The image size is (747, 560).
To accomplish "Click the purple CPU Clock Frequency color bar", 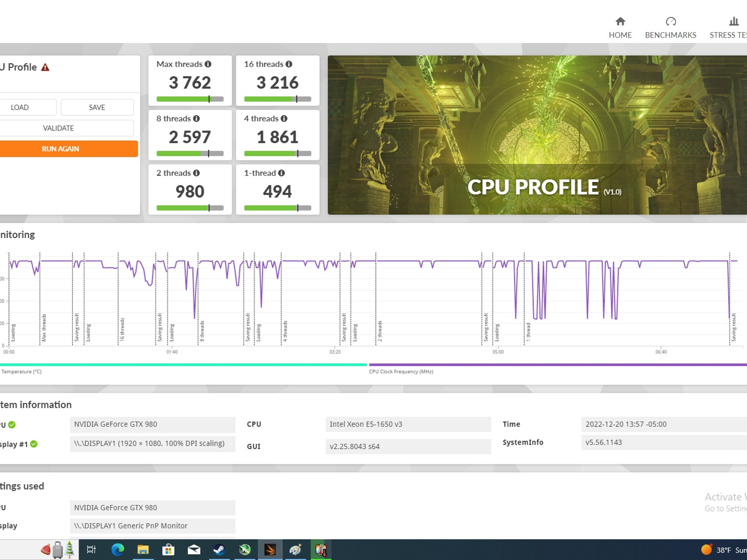I will pos(558,364).
